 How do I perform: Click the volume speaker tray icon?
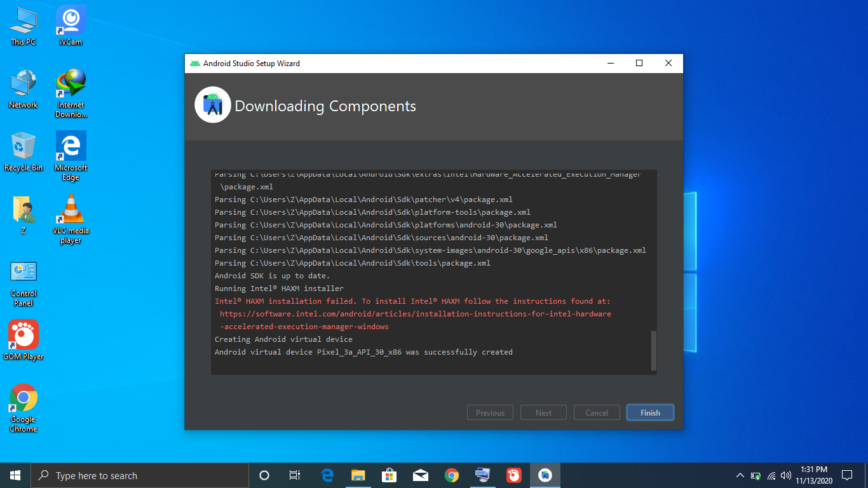[x=786, y=475]
